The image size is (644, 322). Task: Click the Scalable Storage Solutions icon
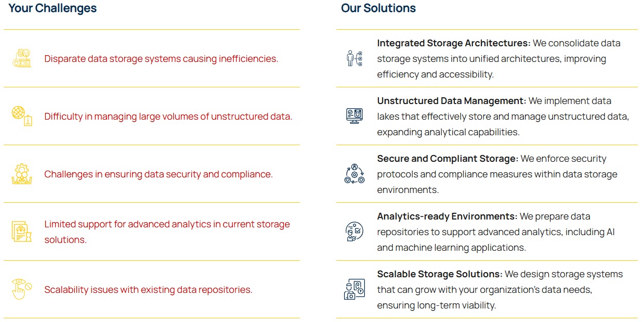coord(354,289)
